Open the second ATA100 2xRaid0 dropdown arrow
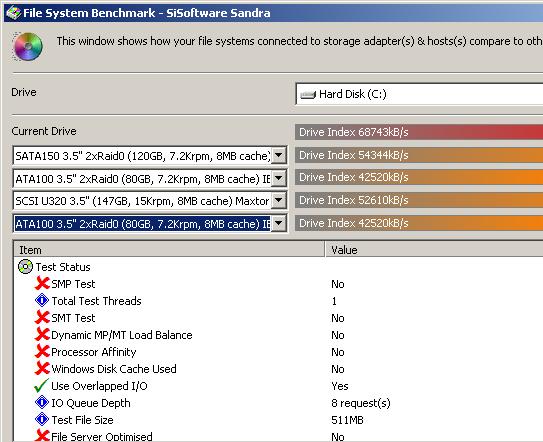This screenshot has height=442, width=543. click(279, 178)
